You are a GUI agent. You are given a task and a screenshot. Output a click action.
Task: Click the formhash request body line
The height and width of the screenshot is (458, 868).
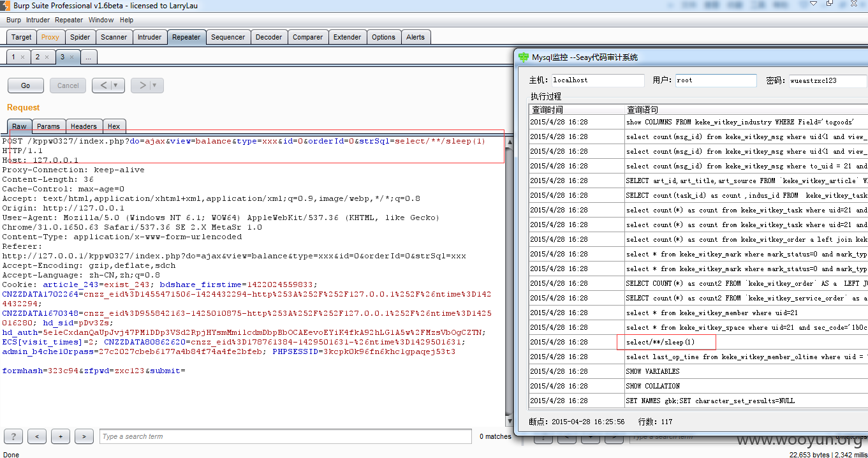click(93, 371)
